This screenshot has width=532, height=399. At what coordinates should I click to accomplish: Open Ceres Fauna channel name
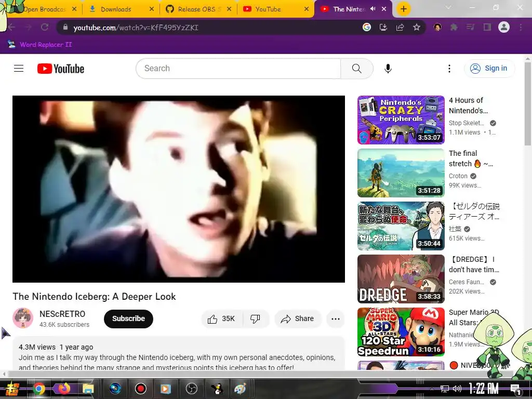[x=467, y=282]
